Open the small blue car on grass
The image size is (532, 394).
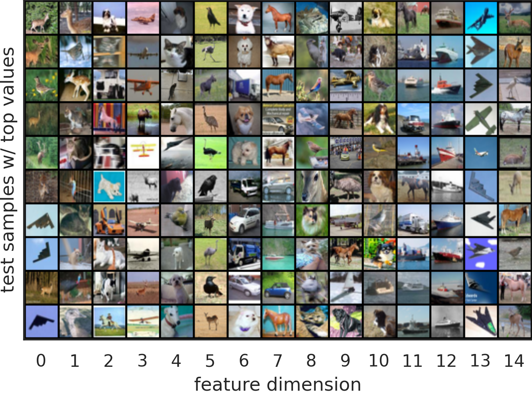coord(278,288)
